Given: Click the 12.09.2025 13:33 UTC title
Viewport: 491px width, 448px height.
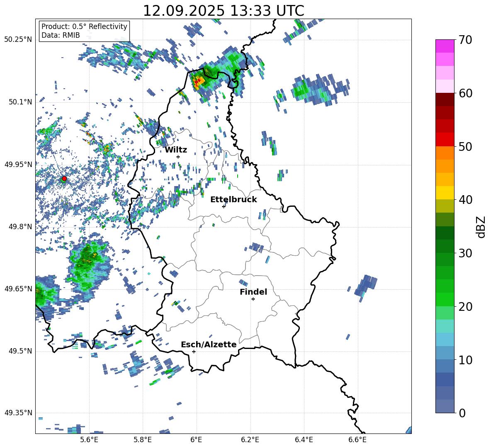Looking at the screenshot, I should click(224, 11).
